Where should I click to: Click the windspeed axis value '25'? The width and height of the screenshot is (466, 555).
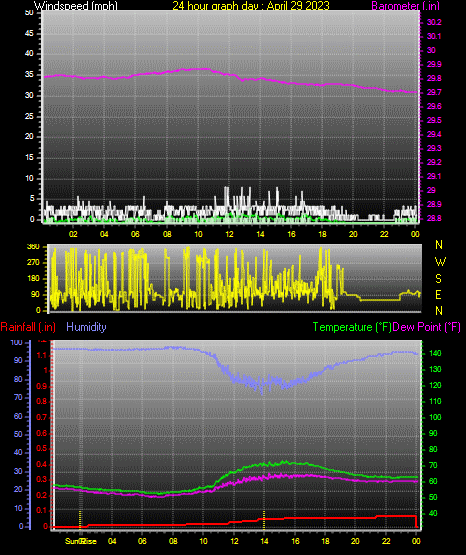29,116
